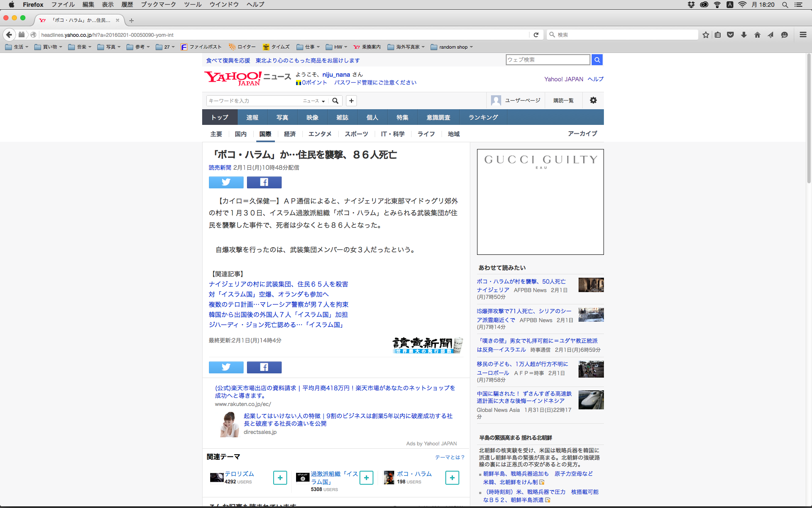
Task: Open the related article about ナイジェリアの村に武装集団
Action: (278, 284)
